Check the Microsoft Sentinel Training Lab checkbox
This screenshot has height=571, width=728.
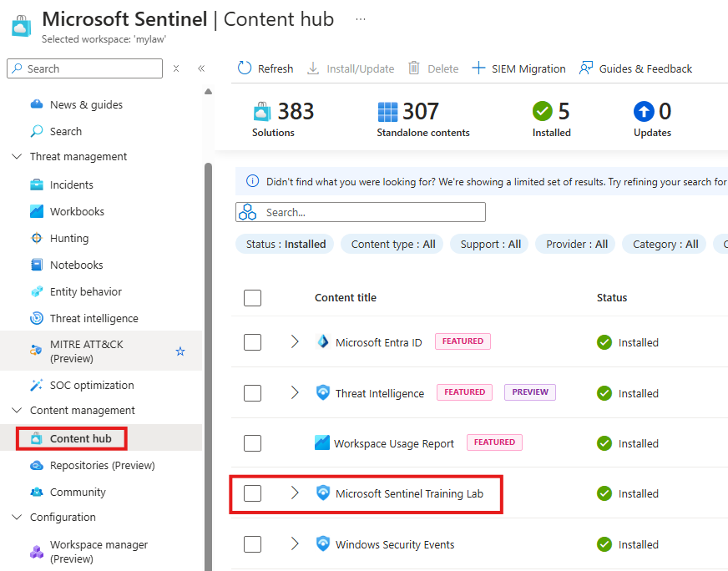pos(253,493)
